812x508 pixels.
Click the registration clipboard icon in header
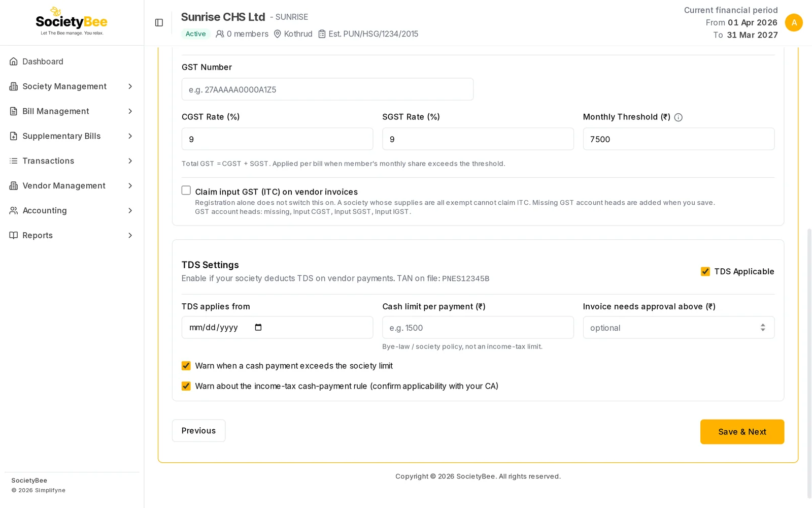tap(322, 34)
